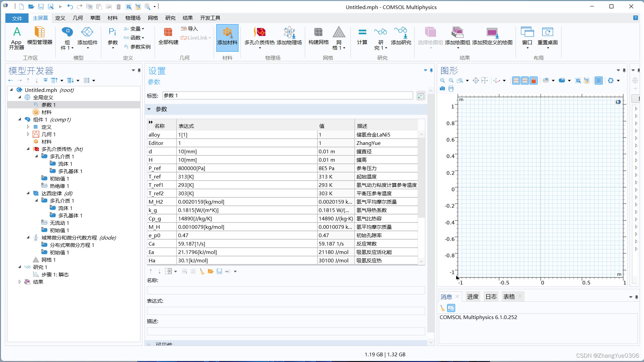This screenshot has height=362, width=644.
Task: Click Add Component (添加组件) icon
Action: point(87,38)
